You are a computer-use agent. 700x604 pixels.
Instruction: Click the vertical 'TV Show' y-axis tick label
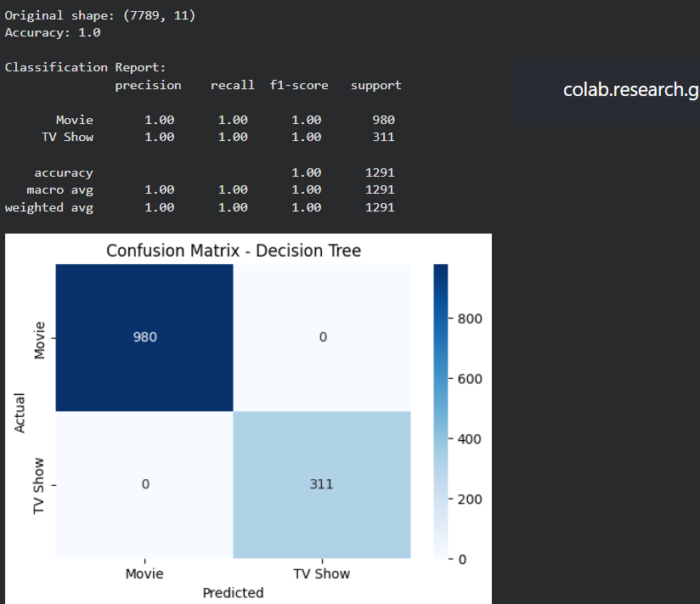point(40,485)
